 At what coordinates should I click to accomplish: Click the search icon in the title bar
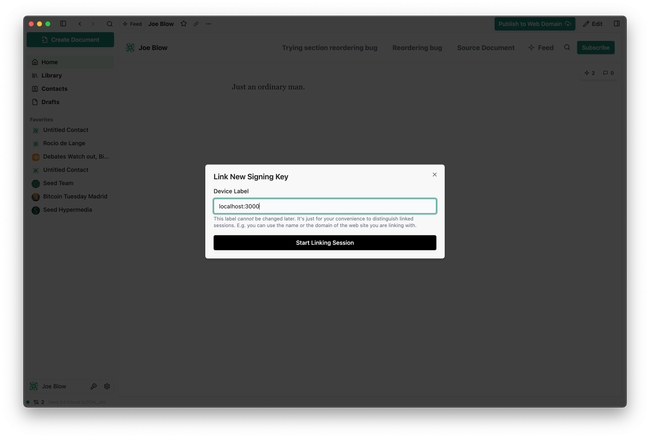point(109,23)
